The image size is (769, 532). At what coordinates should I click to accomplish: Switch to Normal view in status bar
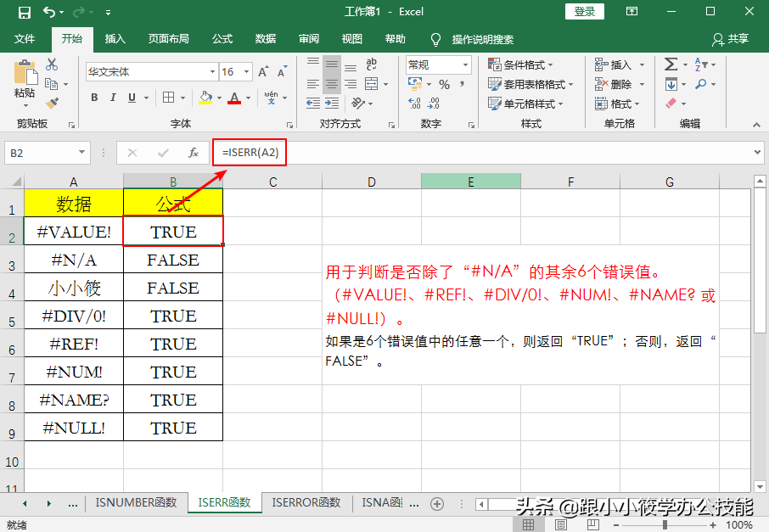pos(528,524)
